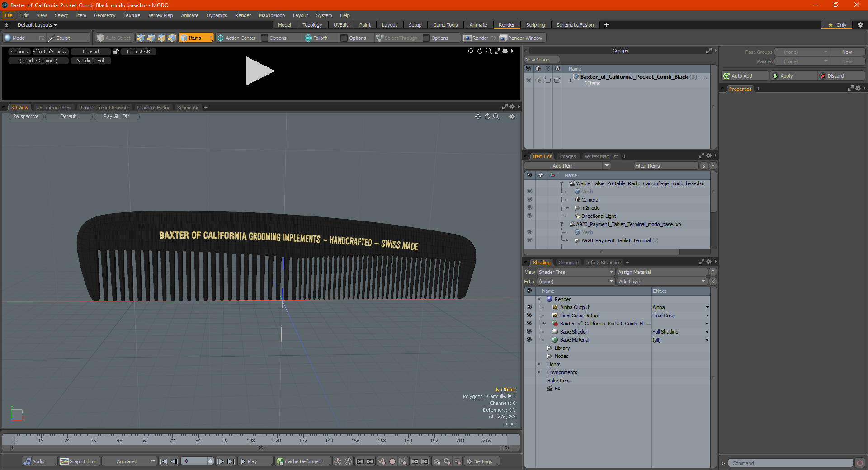Open the Add Layer dropdown
The width and height of the screenshot is (868, 470).
tap(662, 282)
